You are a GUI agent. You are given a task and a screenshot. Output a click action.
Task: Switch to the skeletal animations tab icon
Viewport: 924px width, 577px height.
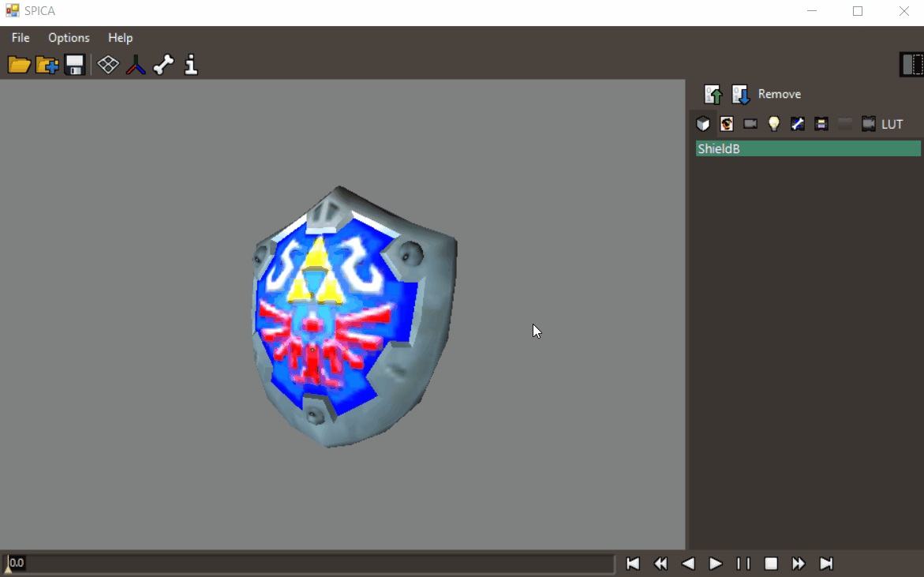click(x=797, y=124)
